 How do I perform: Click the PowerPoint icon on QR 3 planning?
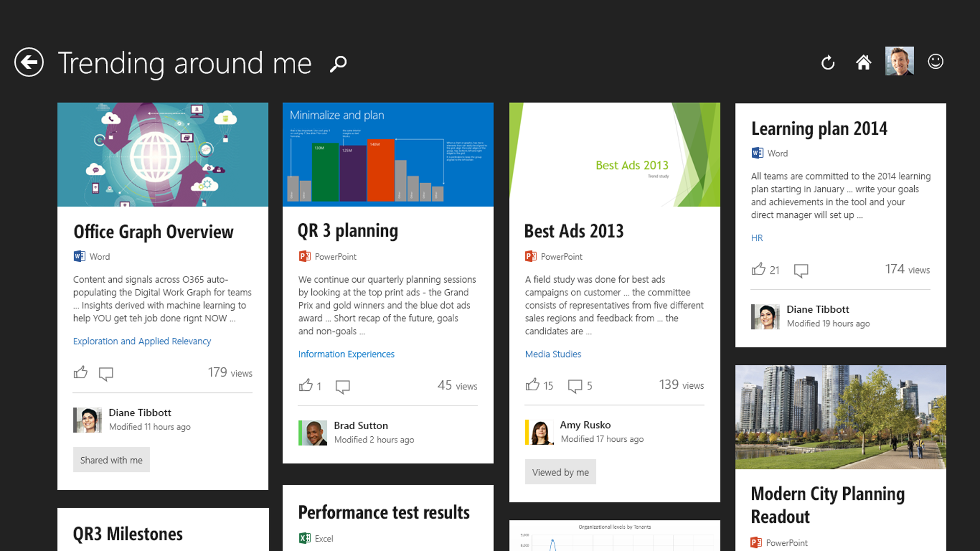tap(305, 256)
